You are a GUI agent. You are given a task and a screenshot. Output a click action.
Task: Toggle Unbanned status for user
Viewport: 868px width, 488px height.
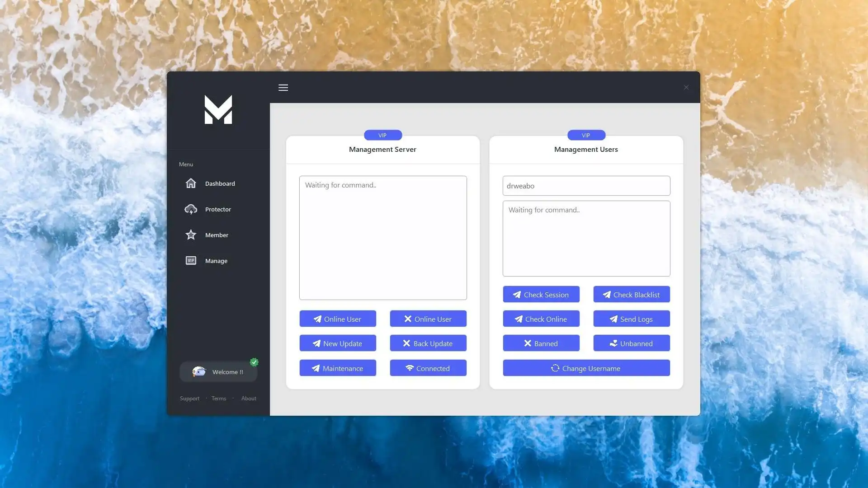point(631,343)
